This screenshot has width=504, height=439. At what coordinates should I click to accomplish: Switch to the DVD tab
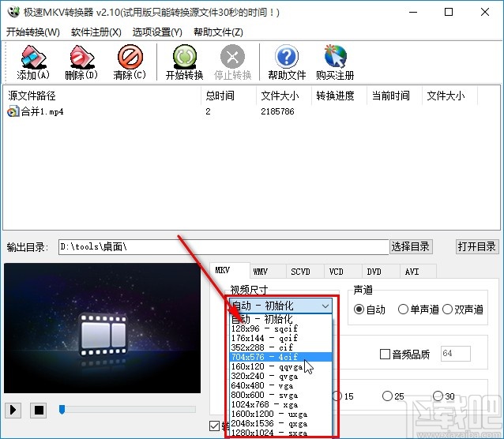[381, 272]
